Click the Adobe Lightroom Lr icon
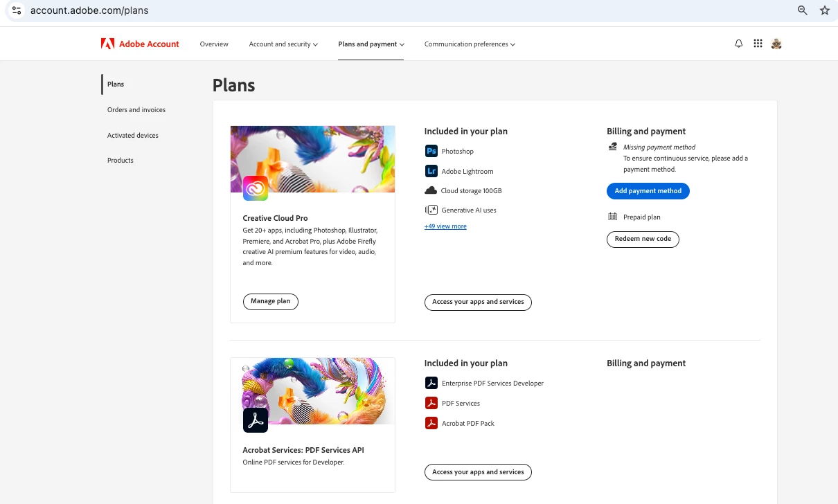 (431, 171)
